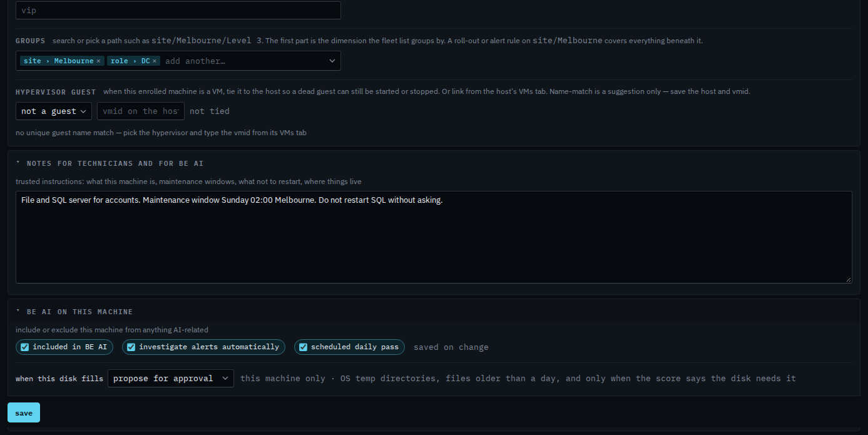Disable the 'scheduled daily pass' checkbox

(x=304, y=347)
